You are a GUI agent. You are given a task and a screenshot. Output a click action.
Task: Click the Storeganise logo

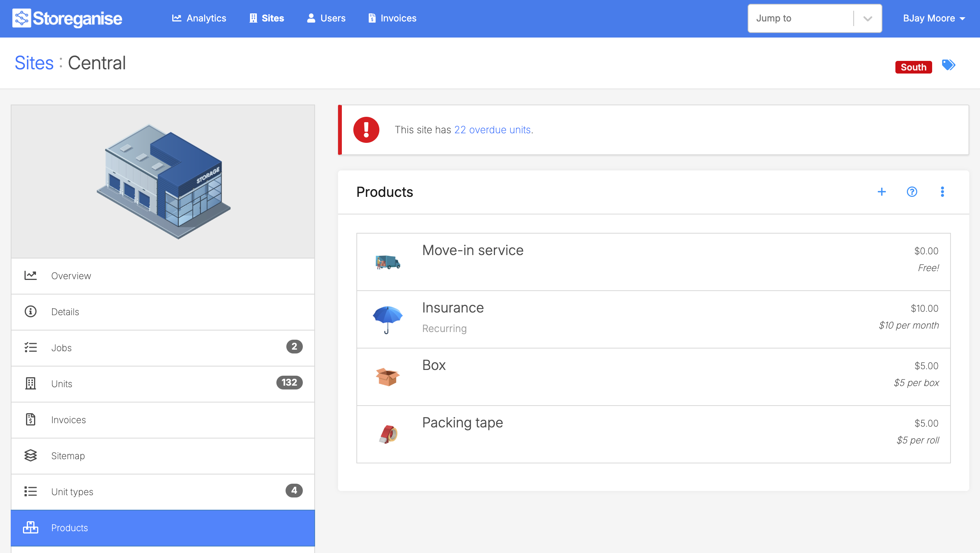tap(67, 18)
